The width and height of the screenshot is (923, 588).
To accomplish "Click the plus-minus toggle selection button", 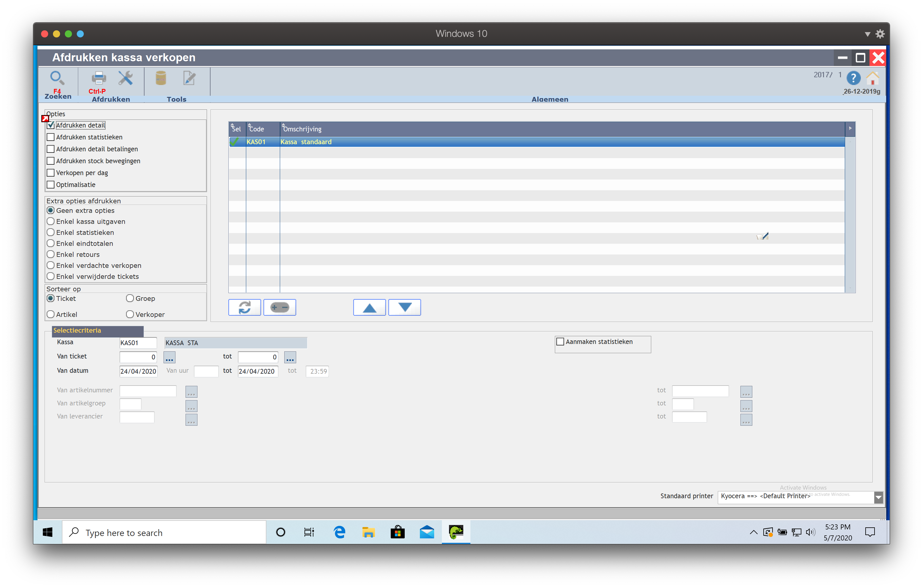I will pos(280,307).
